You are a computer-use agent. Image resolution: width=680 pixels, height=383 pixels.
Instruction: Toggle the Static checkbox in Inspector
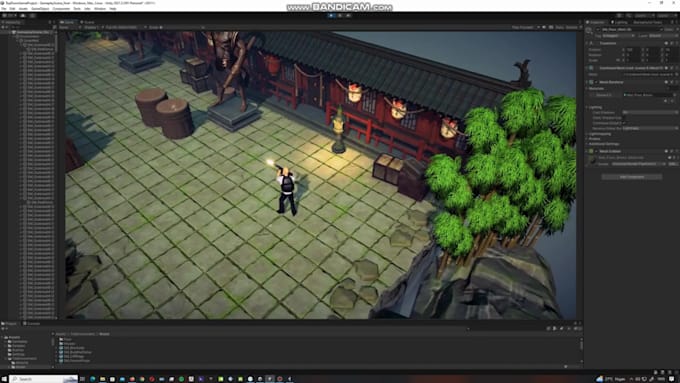coord(662,29)
